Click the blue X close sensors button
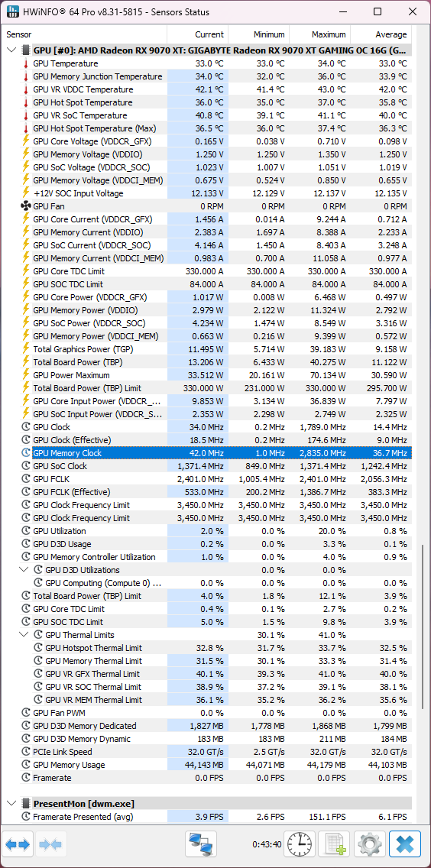Viewport: 431px width, 868px height. click(x=404, y=844)
